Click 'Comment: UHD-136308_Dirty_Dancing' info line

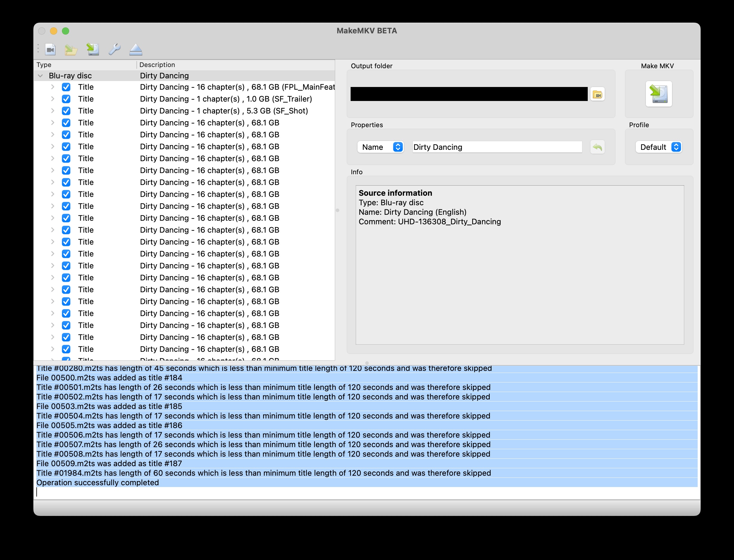pyautogui.click(x=430, y=222)
